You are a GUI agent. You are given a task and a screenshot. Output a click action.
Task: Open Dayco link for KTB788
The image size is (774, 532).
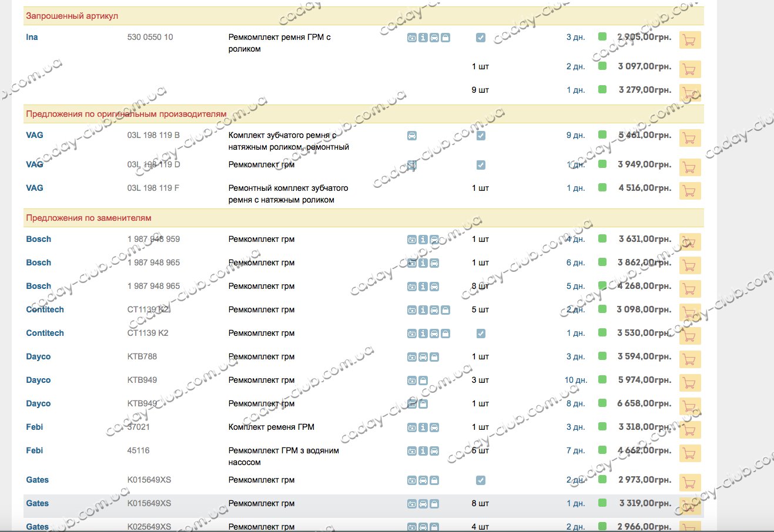[x=38, y=356]
